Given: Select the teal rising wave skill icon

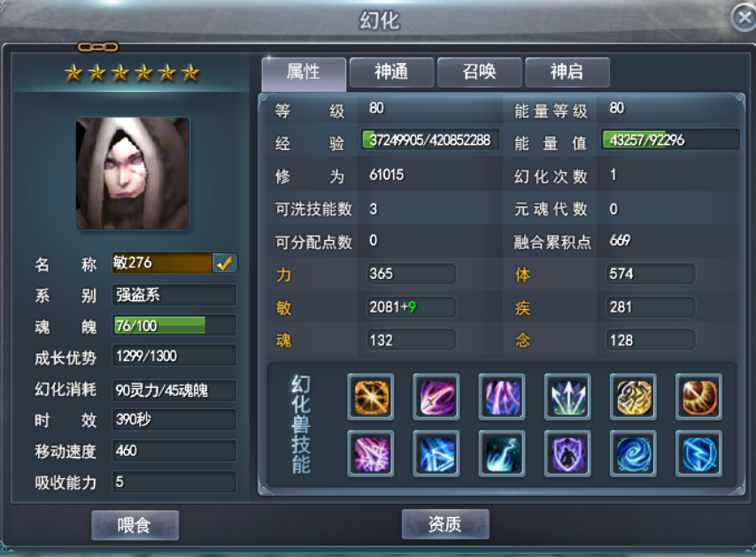Looking at the screenshot, I should pos(502,454).
